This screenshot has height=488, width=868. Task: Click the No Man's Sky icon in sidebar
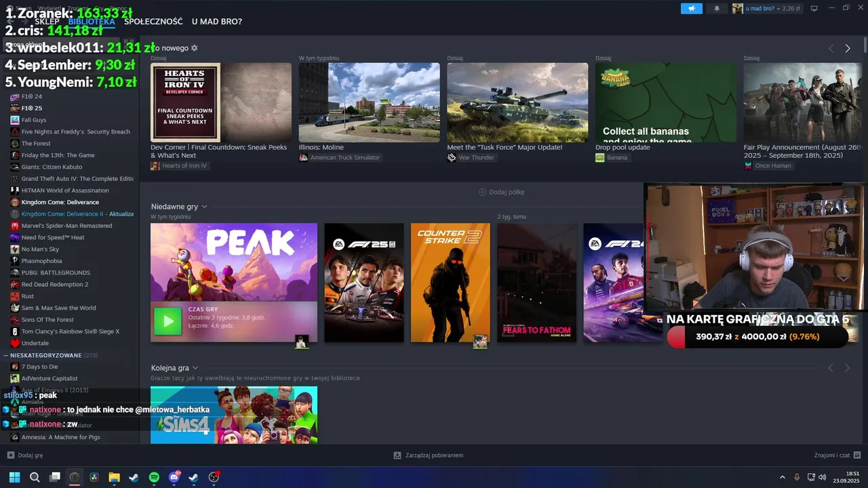(15, 249)
